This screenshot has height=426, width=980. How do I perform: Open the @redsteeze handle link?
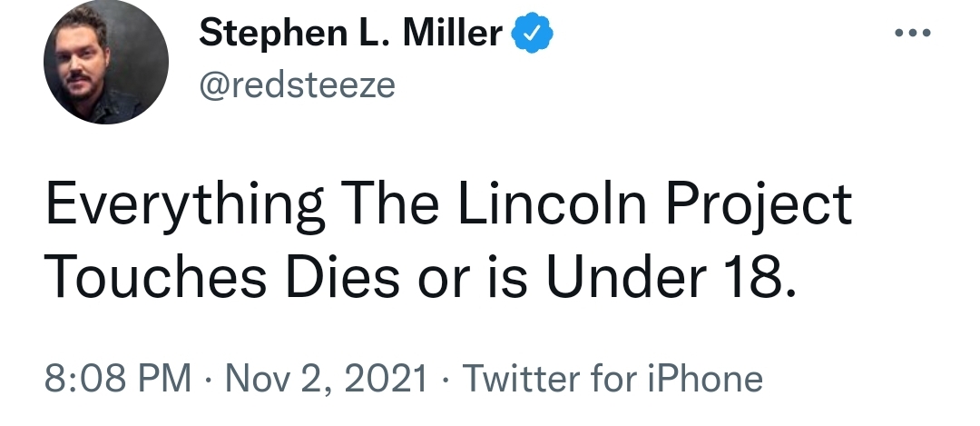297,85
